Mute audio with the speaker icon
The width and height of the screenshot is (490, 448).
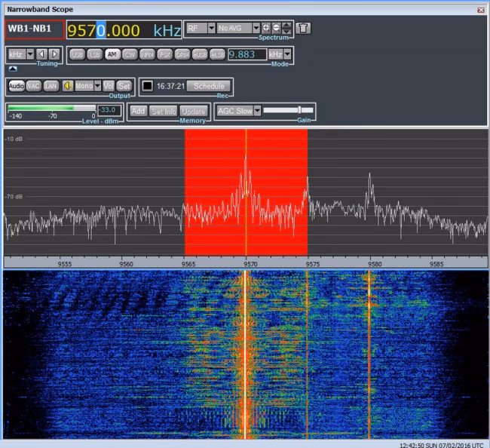point(68,86)
